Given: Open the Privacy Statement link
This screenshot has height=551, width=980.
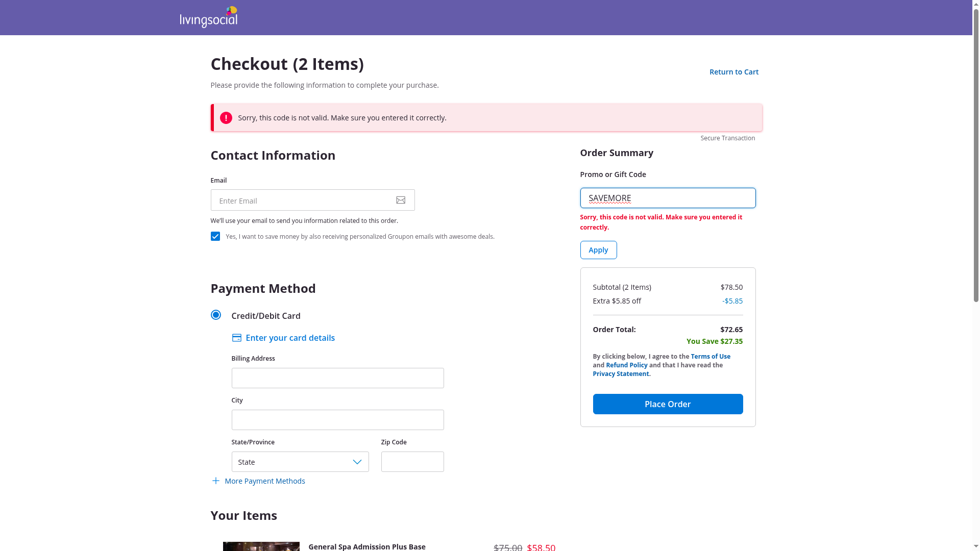Looking at the screenshot, I should (x=621, y=374).
